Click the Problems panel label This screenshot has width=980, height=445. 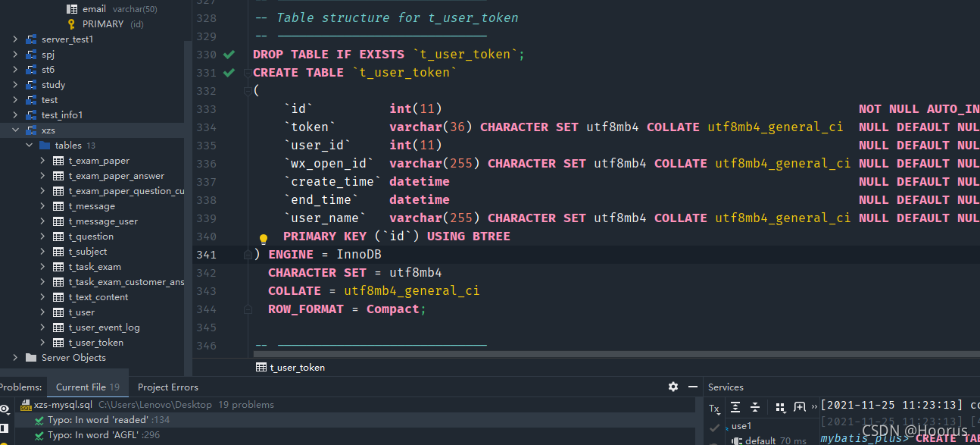coord(21,387)
